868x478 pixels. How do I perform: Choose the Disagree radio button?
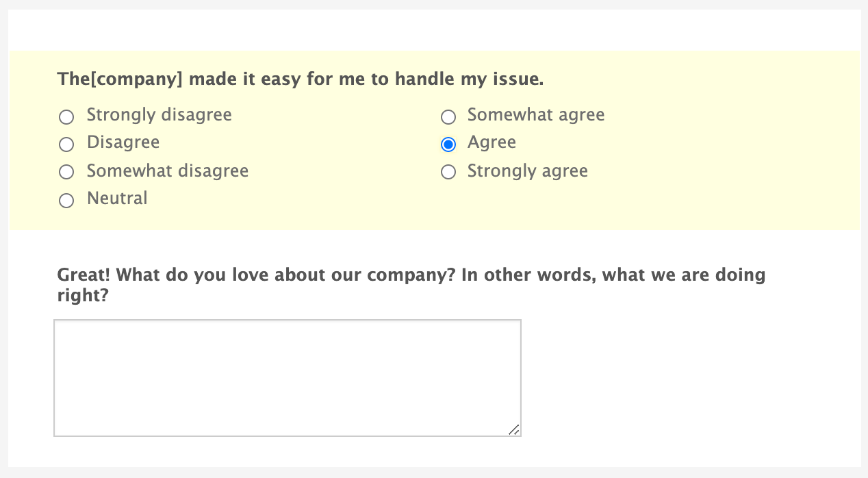coord(66,144)
